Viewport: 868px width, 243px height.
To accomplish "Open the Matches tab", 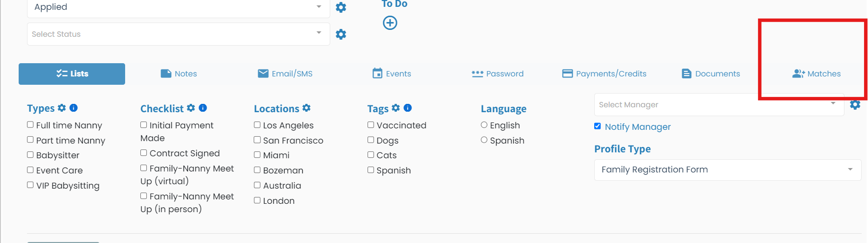I will 816,73.
